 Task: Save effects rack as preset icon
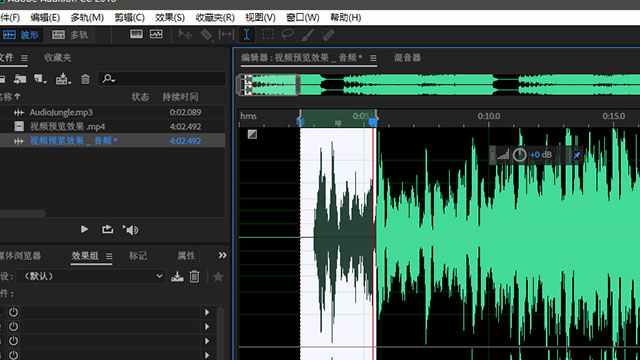177,276
